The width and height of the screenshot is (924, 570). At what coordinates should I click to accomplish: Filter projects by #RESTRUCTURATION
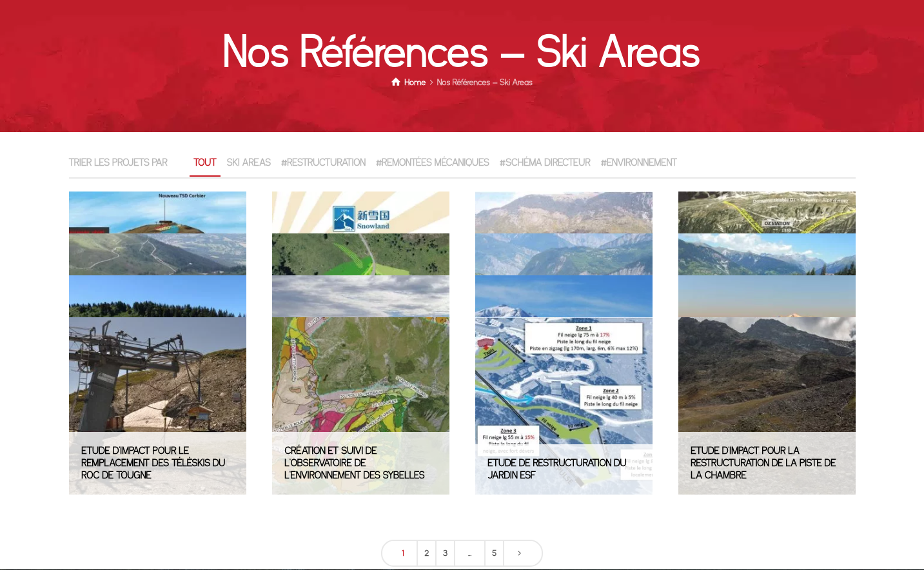323,162
